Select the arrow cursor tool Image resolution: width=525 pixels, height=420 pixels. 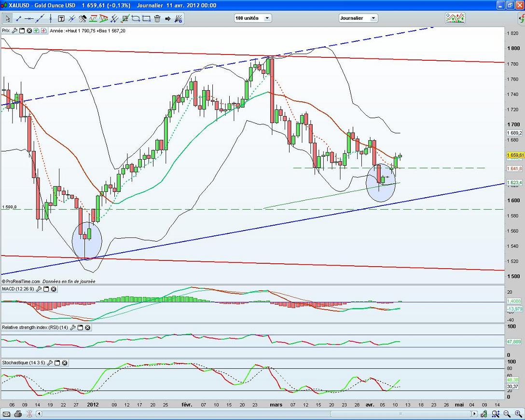[8, 18]
